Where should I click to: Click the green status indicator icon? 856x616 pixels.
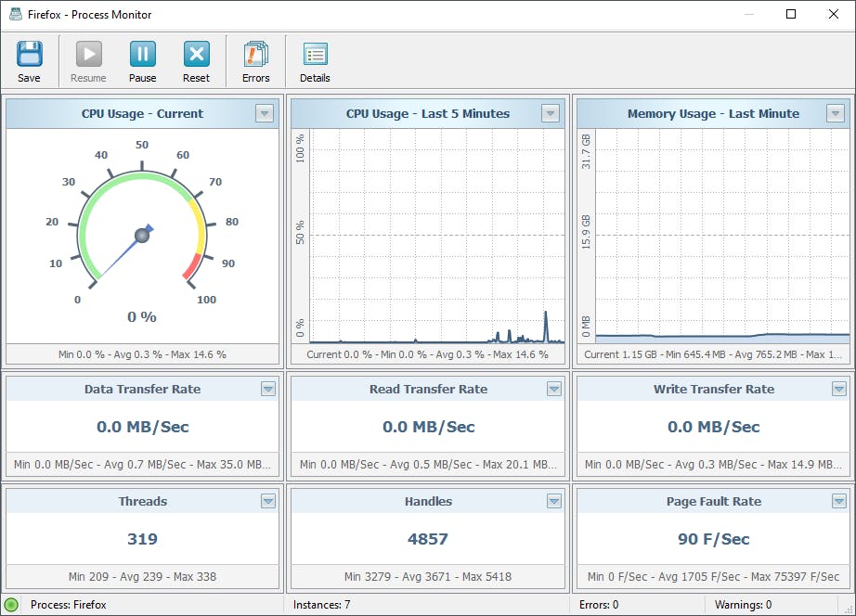click(x=11, y=605)
